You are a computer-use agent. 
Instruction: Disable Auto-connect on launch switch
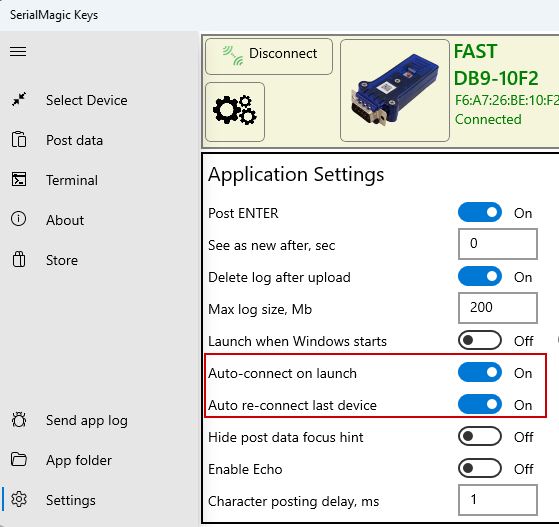[x=480, y=373]
